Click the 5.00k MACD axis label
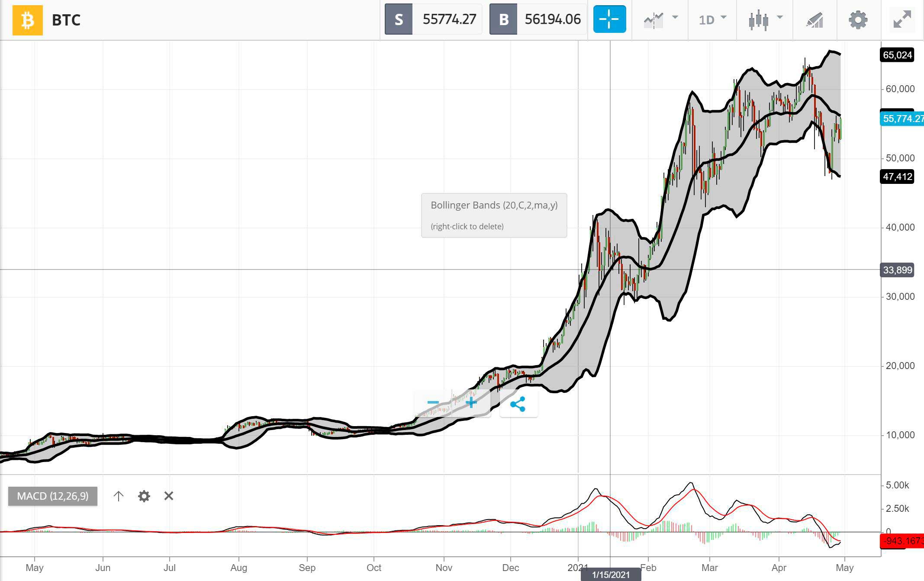The height and width of the screenshot is (581, 924). tap(897, 485)
